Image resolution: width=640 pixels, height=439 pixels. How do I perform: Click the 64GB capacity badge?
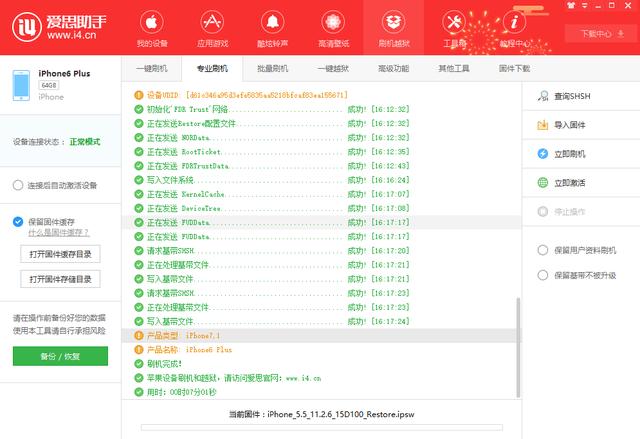pyautogui.click(x=49, y=85)
